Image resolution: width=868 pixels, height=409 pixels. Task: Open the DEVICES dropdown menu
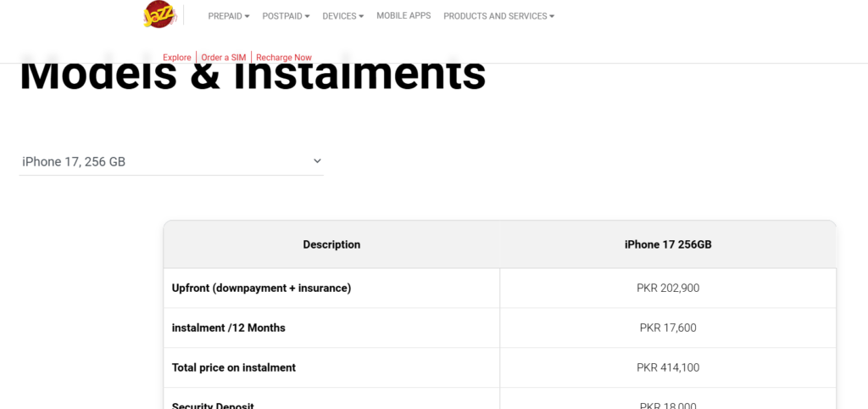pyautogui.click(x=342, y=16)
